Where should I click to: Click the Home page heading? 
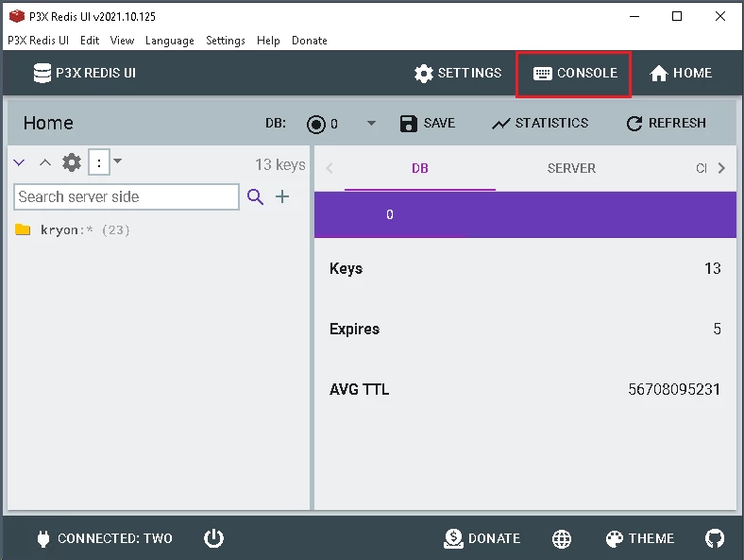[48, 124]
